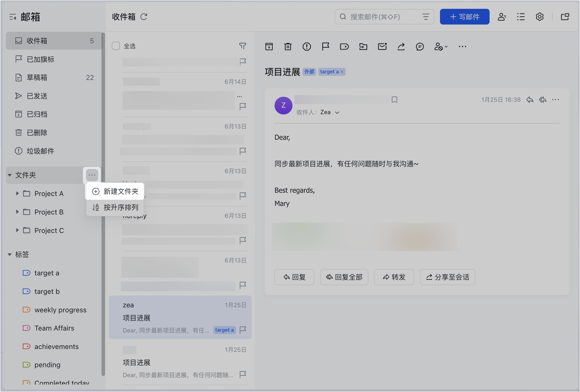Open 已删除 folder
Viewport: 580px width, 392px height.
point(54,133)
